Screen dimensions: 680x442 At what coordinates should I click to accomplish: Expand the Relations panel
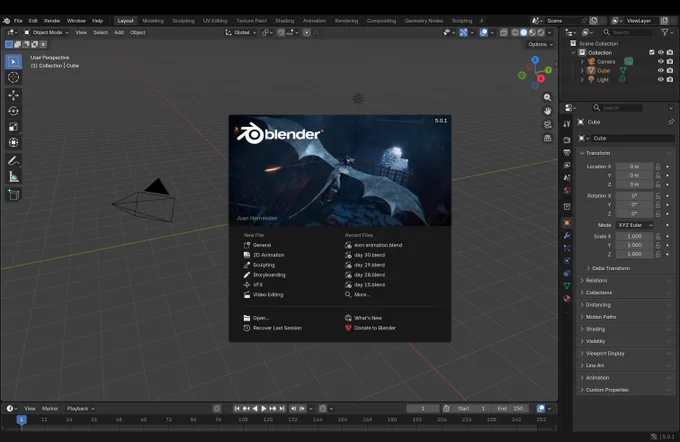click(596, 281)
